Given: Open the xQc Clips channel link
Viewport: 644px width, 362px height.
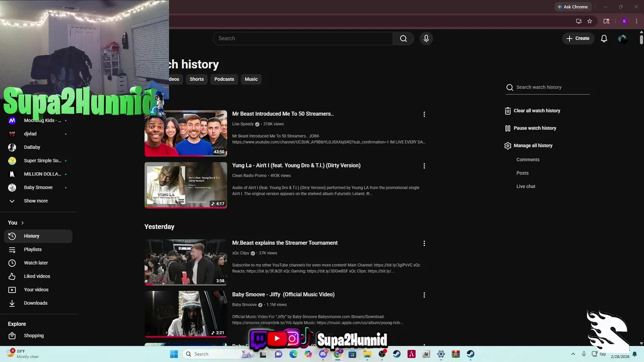Looking at the screenshot, I should 240,253.
